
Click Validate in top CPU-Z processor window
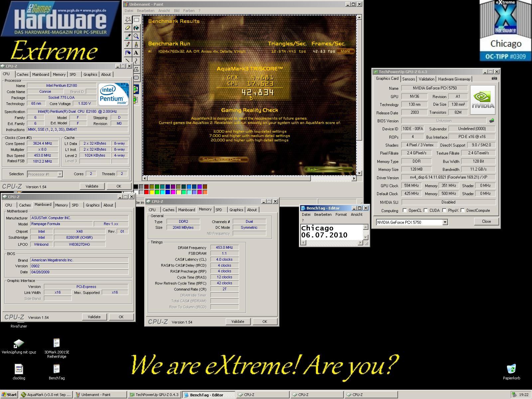click(92, 186)
